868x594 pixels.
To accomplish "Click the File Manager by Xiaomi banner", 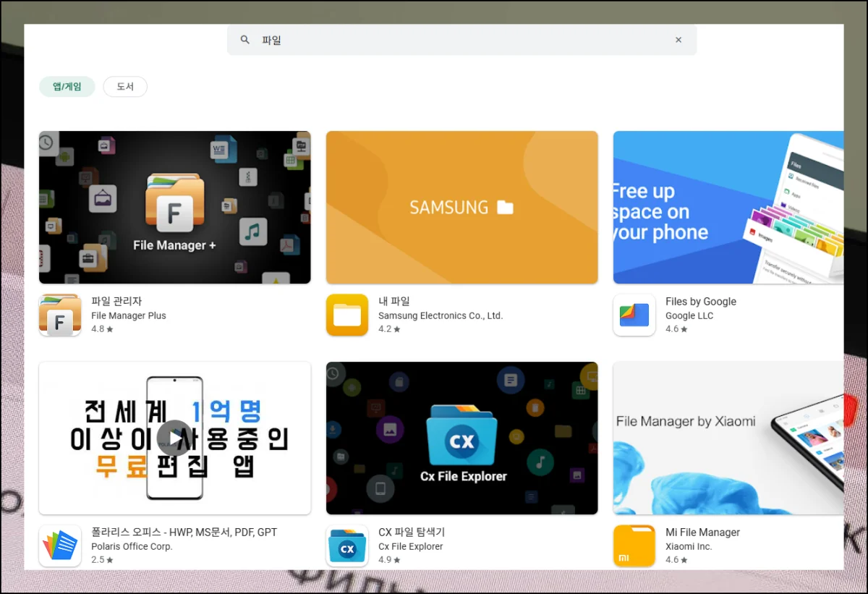I will (728, 438).
